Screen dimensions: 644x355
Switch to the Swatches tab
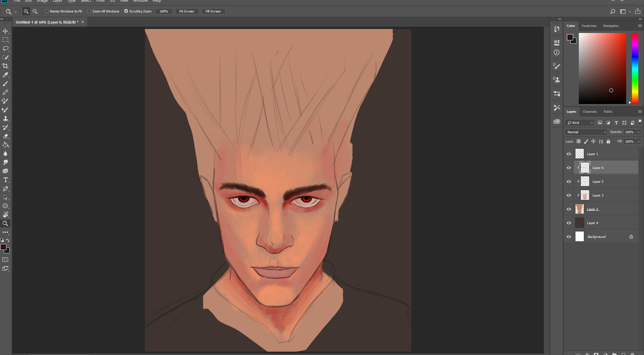[x=589, y=26]
